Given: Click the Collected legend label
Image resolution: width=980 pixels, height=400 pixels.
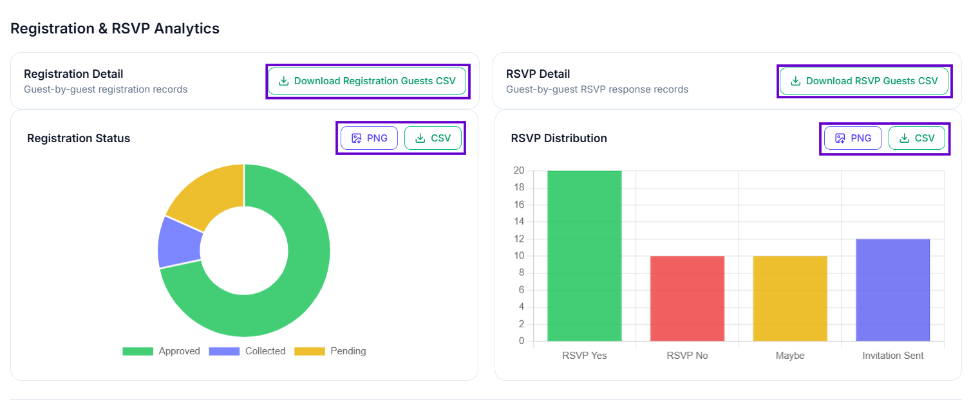Looking at the screenshot, I should [265, 351].
